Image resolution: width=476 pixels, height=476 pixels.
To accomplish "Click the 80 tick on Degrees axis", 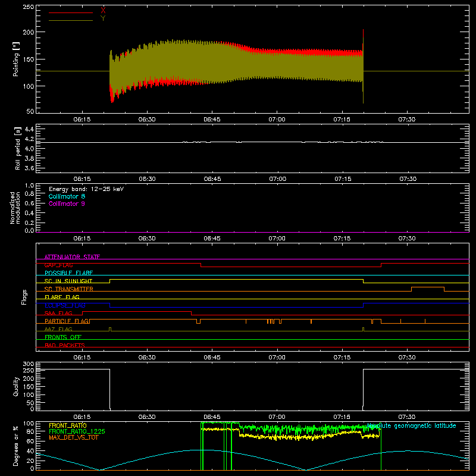I will coord(30,431).
